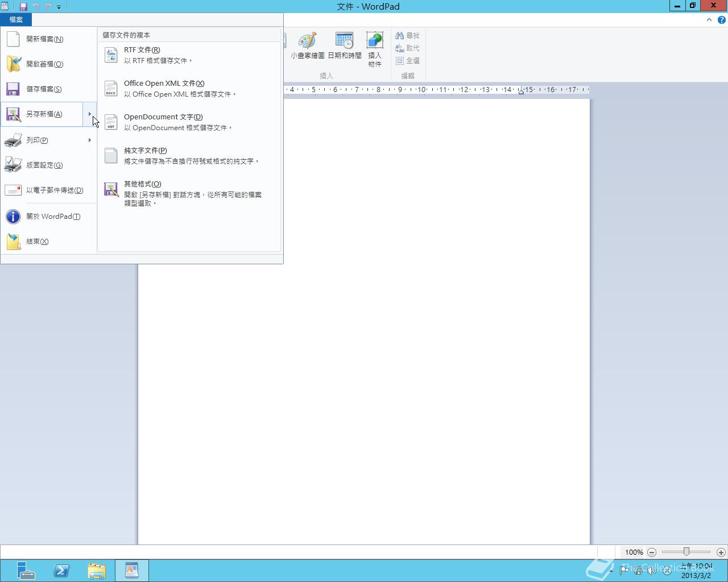Click the printer icon beside 列印
728x582 pixels.
pos(13,140)
